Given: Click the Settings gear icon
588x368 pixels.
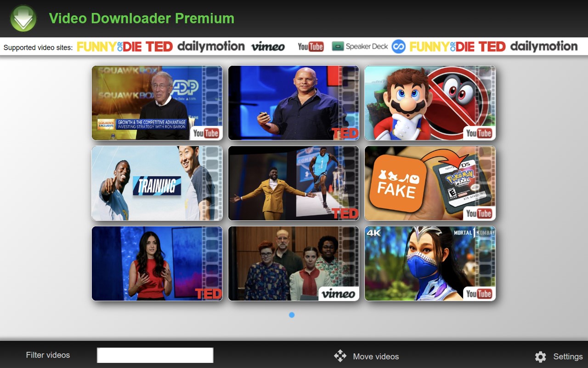Looking at the screenshot, I should point(541,356).
